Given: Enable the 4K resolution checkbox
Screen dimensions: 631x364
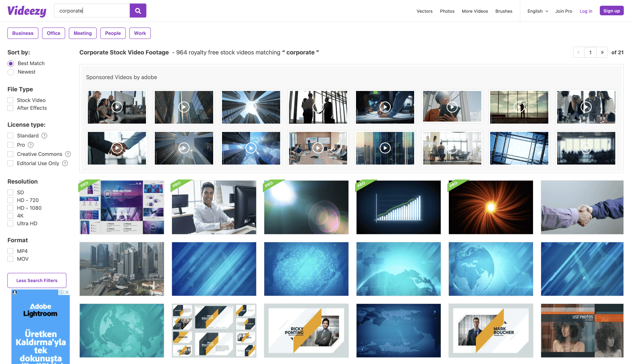Looking at the screenshot, I should tap(10, 215).
